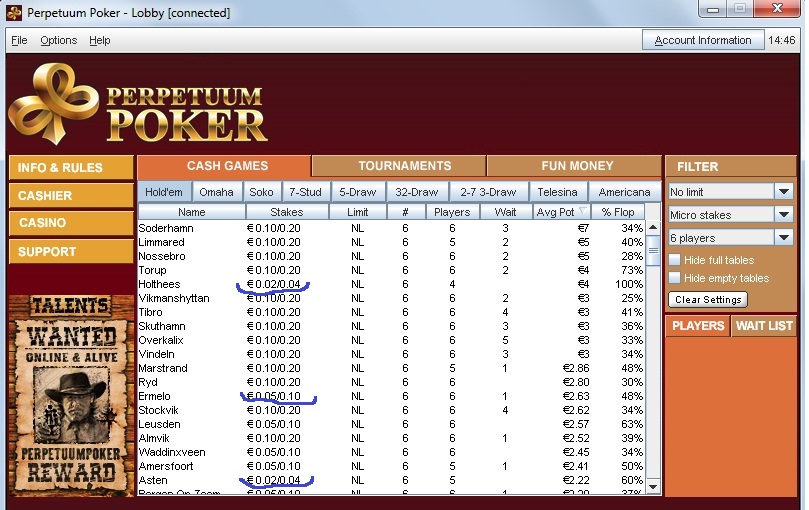Viewport: 809px width, 510px height.
Task: Click the Account Information button
Action: 703,40
